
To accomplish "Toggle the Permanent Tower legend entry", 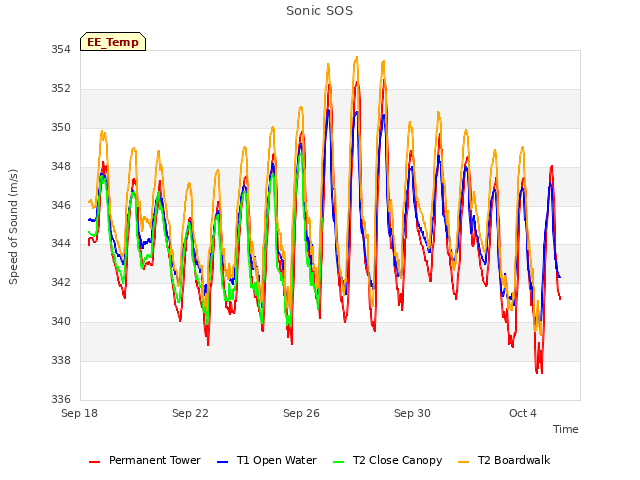I will coord(145,460).
